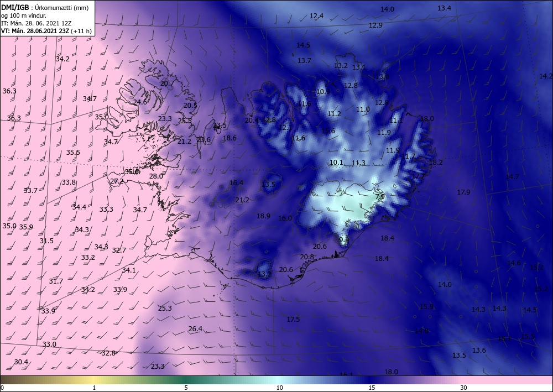Screen dimensions: 553x392
Task: Click the map value 11.0
Action: pyautogui.click(x=363, y=109)
